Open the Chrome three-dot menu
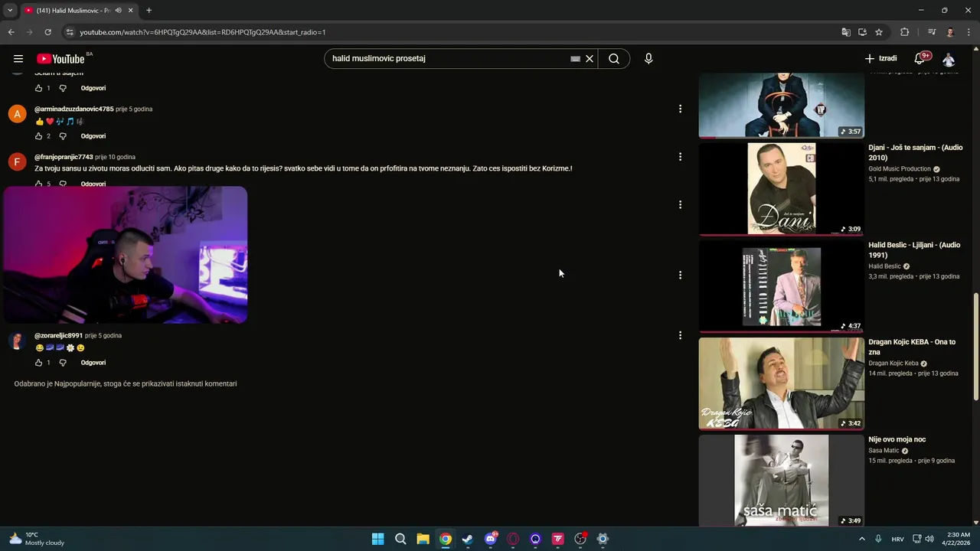This screenshot has width=980, height=551. (967, 32)
